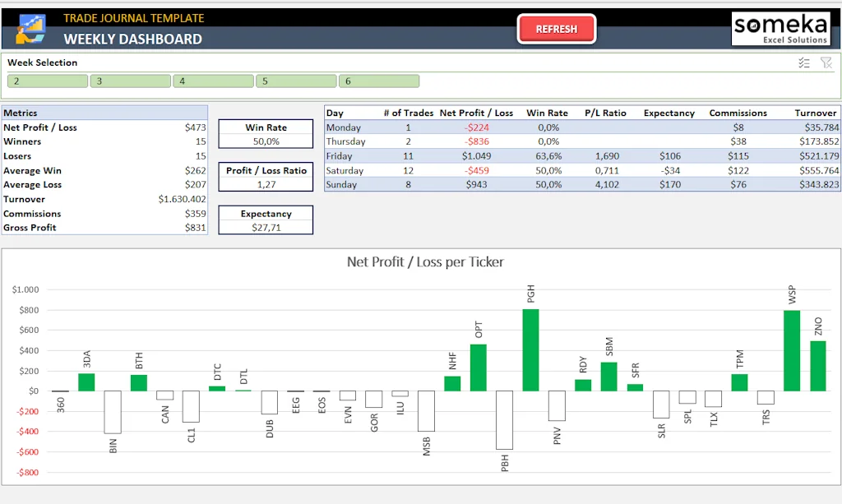Click the Someka Excel Solutions logo
Viewport: 842px width, 504px height.
[780, 28]
